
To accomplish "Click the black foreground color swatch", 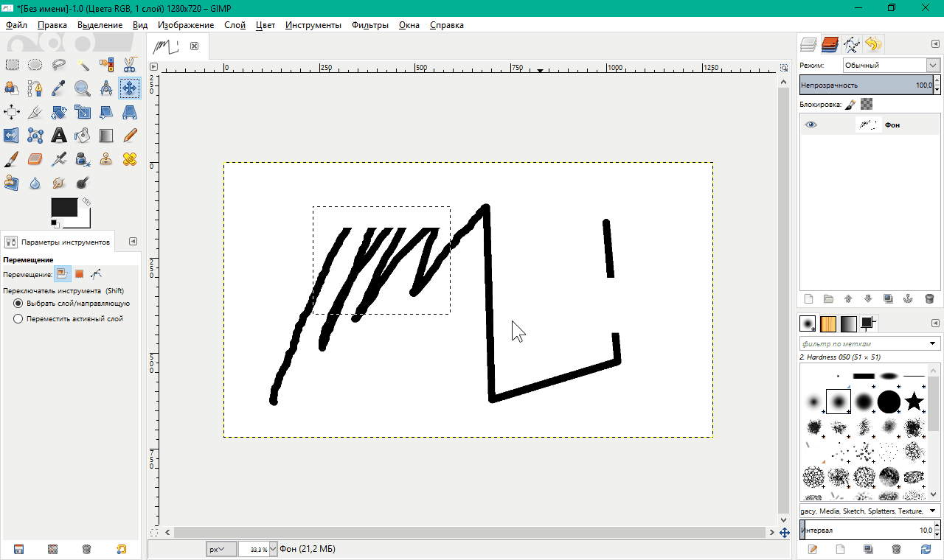I will point(63,208).
